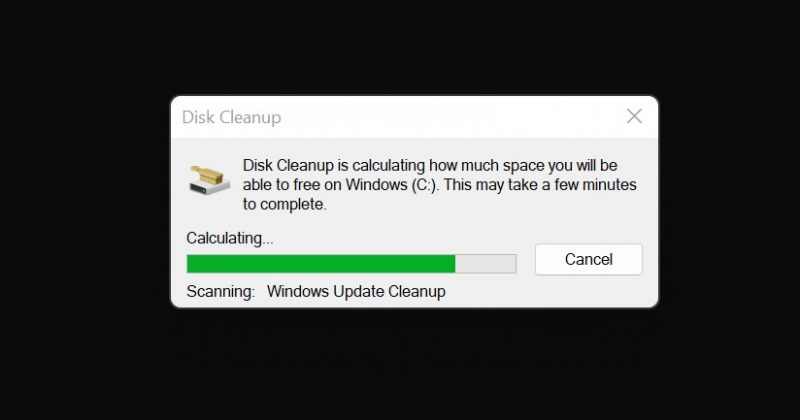
Task: Click the dark background right of the dialog
Action: tap(730, 204)
